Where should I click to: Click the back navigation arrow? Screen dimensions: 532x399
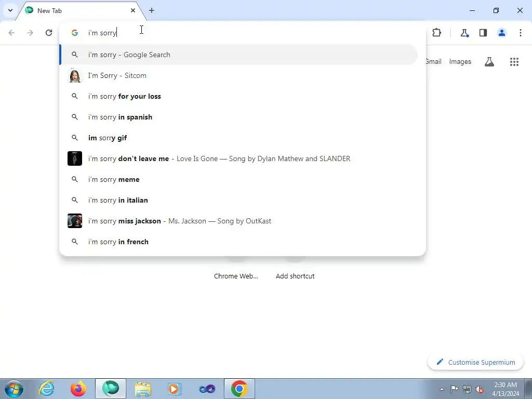point(11,33)
